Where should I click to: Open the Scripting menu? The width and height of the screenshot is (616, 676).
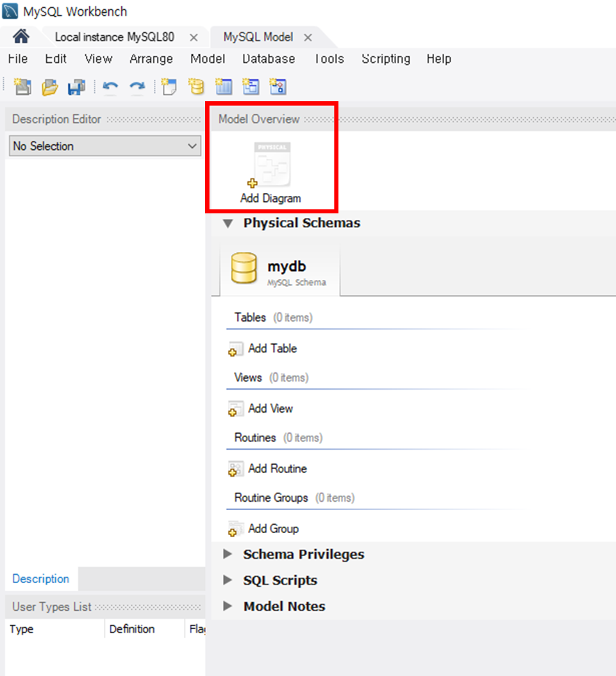coord(386,59)
